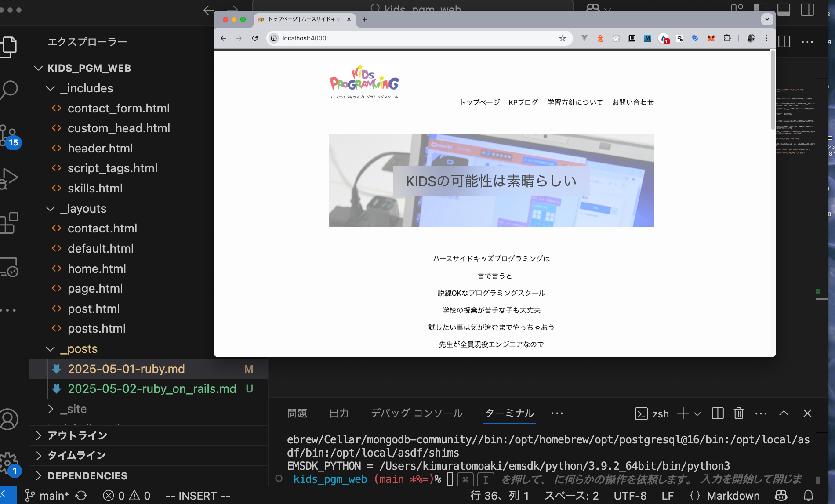Expand the アウトライン section
Viewport: 835px width, 504px height.
click(39, 435)
